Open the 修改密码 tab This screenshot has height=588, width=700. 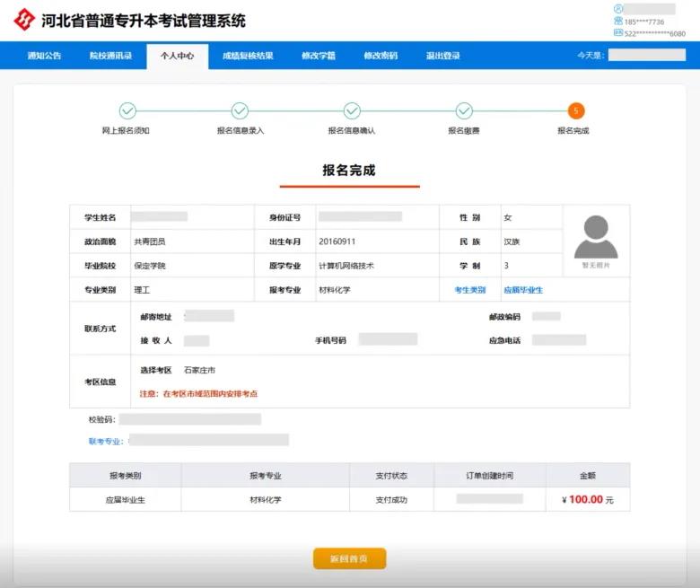click(381, 56)
